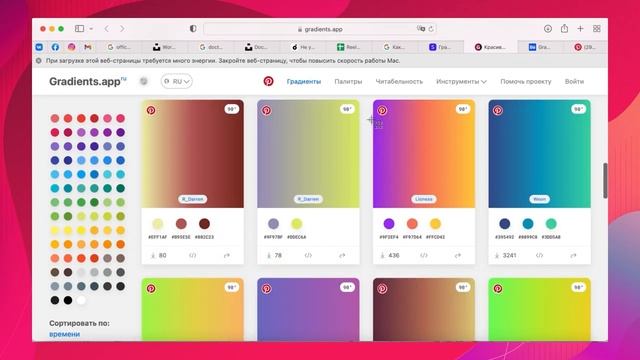This screenshot has height=360, width=640.
Task: Open the code icon on the 80-downloads card
Action: click(193, 256)
